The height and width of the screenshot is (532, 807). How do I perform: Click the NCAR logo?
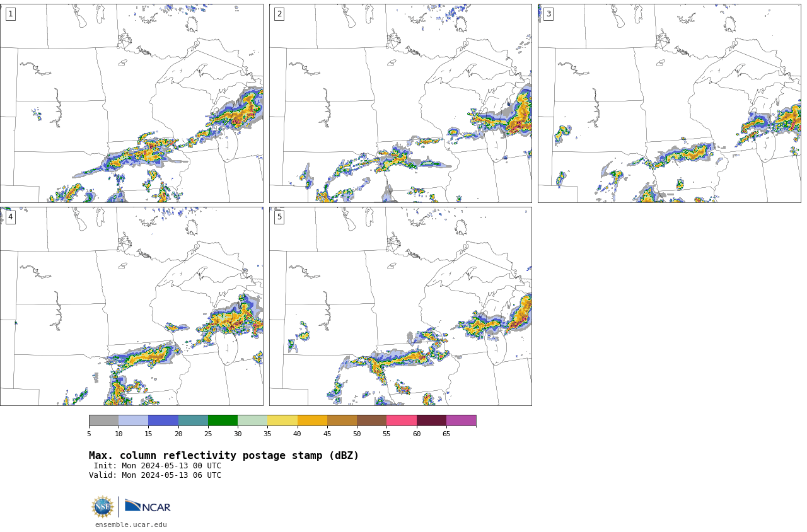[x=148, y=506]
